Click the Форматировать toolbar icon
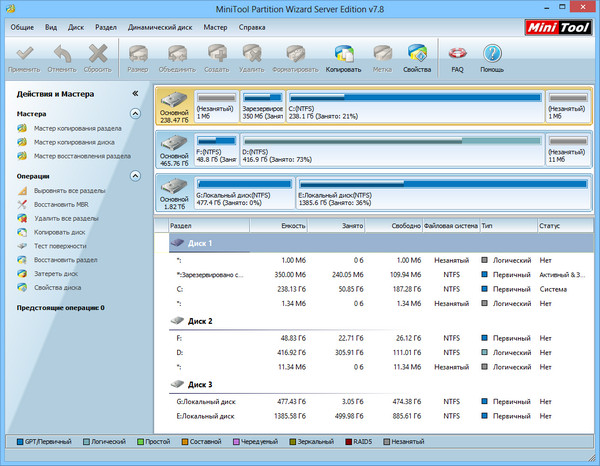This screenshot has height=466, width=600. click(x=295, y=55)
